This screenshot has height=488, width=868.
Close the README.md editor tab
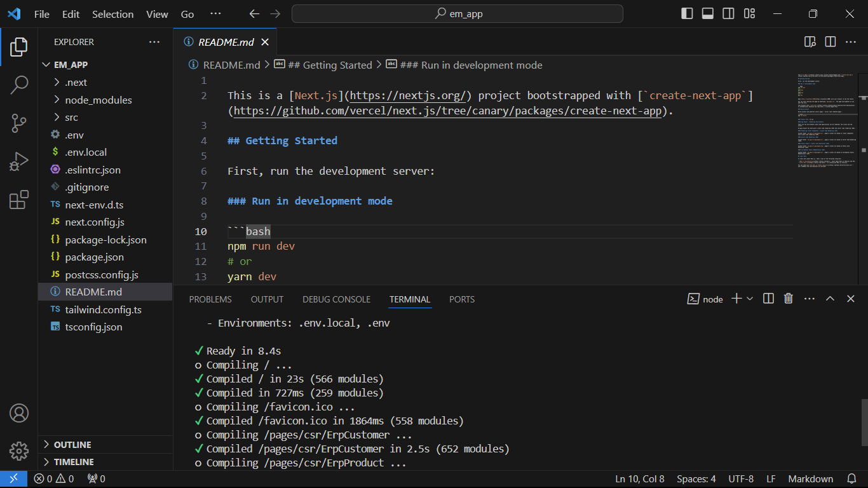(x=265, y=42)
